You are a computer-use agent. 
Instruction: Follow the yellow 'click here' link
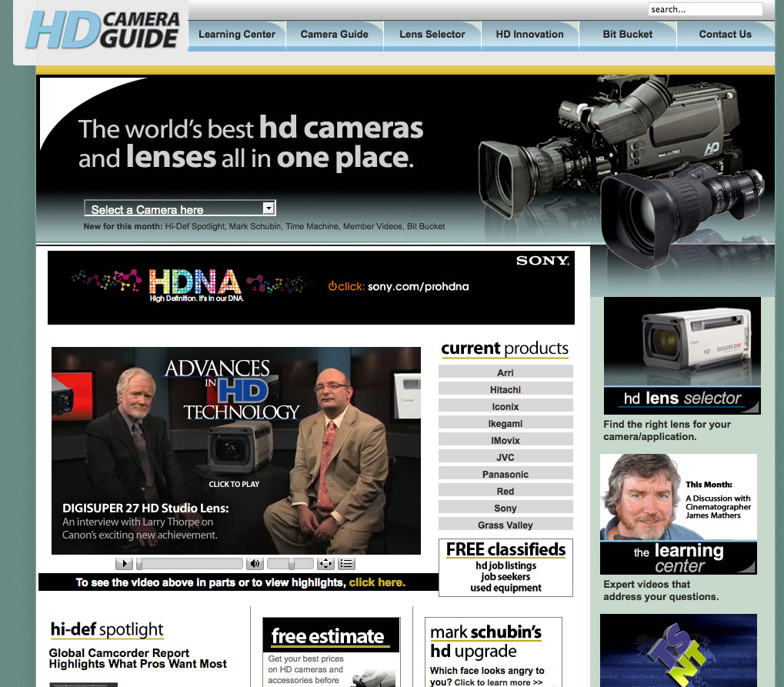tap(377, 582)
